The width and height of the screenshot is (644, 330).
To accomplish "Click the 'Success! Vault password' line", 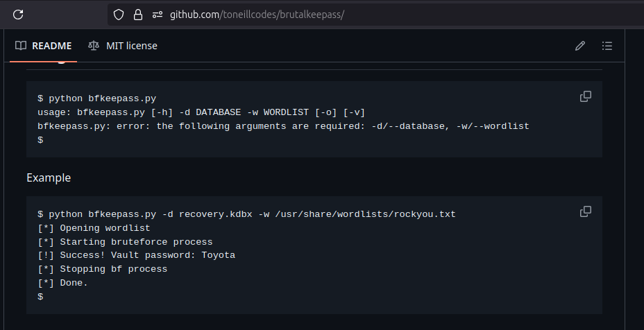I will point(137,255).
